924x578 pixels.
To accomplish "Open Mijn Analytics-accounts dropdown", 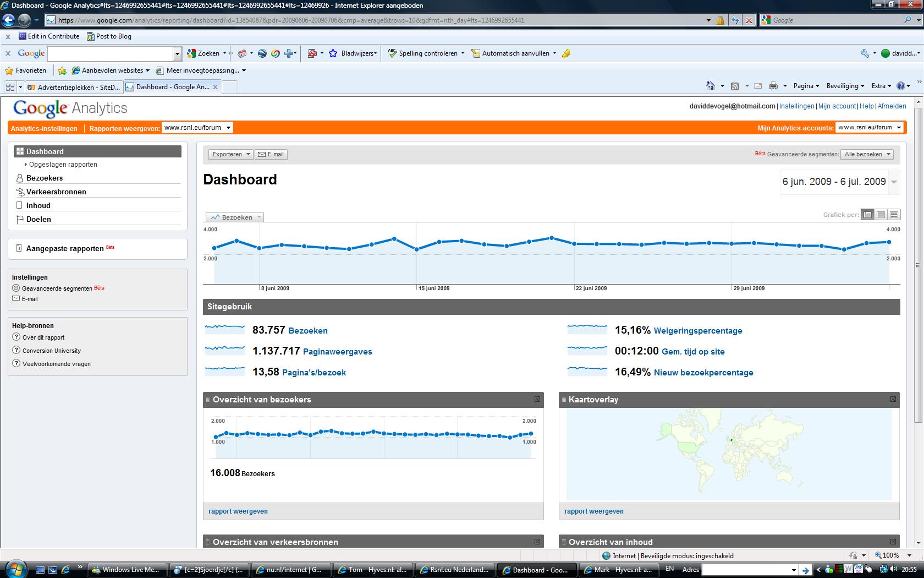I will tap(870, 128).
